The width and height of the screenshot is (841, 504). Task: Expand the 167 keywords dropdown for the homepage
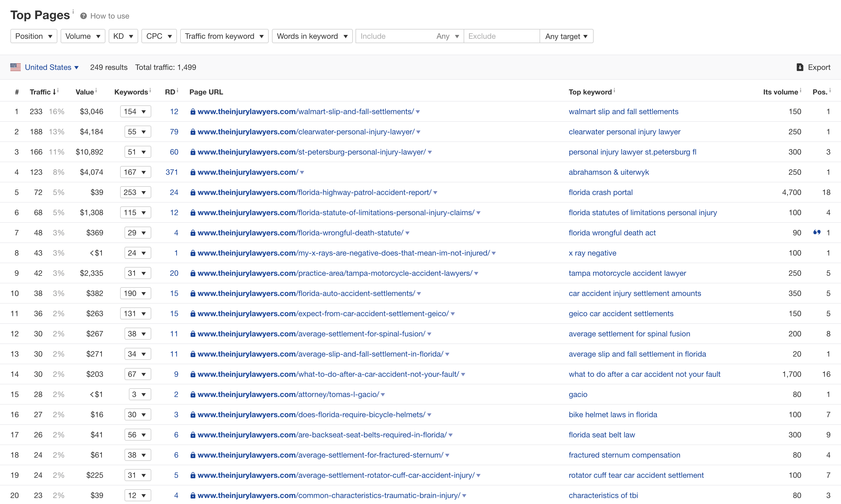tap(135, 172)
